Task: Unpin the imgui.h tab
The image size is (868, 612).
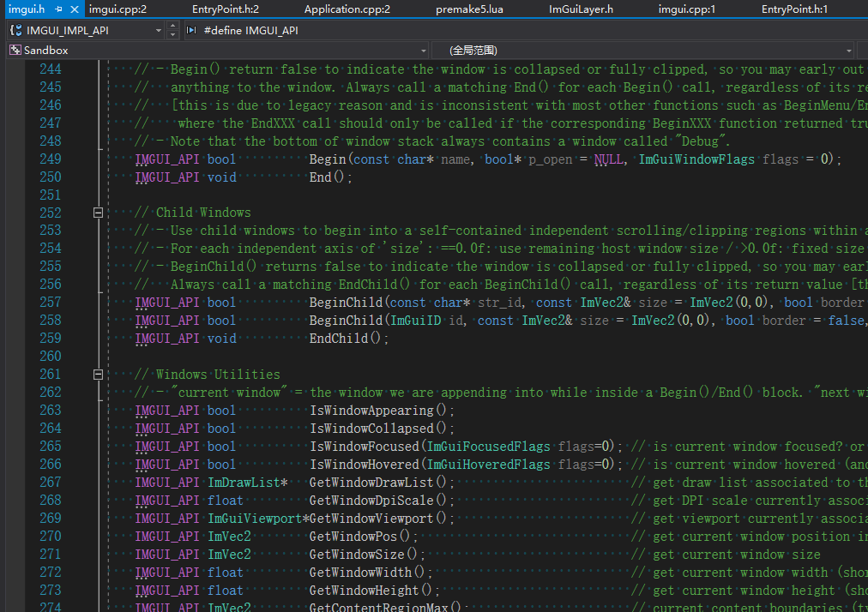Action: tap(58, 10)
